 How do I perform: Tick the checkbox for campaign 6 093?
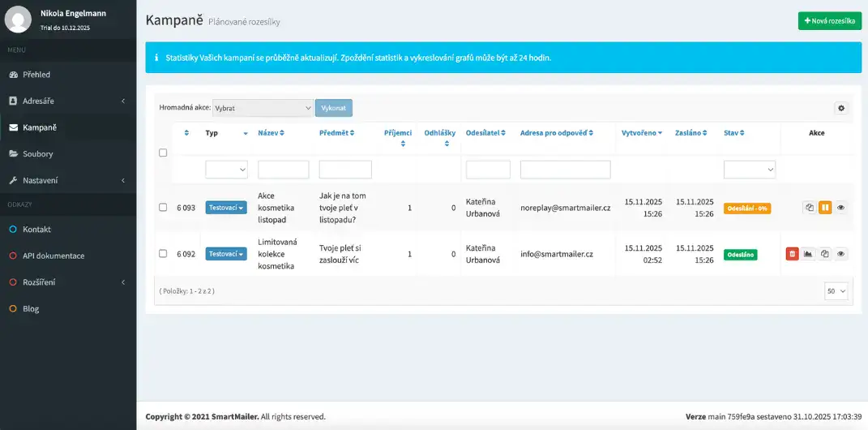[163, 208]
